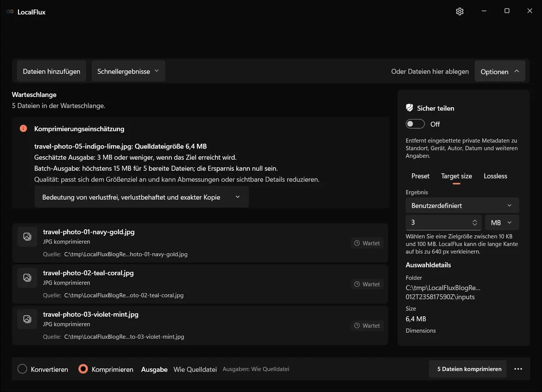This screenshot has height=392, width=542.
Task: Click the image icon for travel-photo-02-teal-coral.jpg
Action: click(x=27, y=277)
